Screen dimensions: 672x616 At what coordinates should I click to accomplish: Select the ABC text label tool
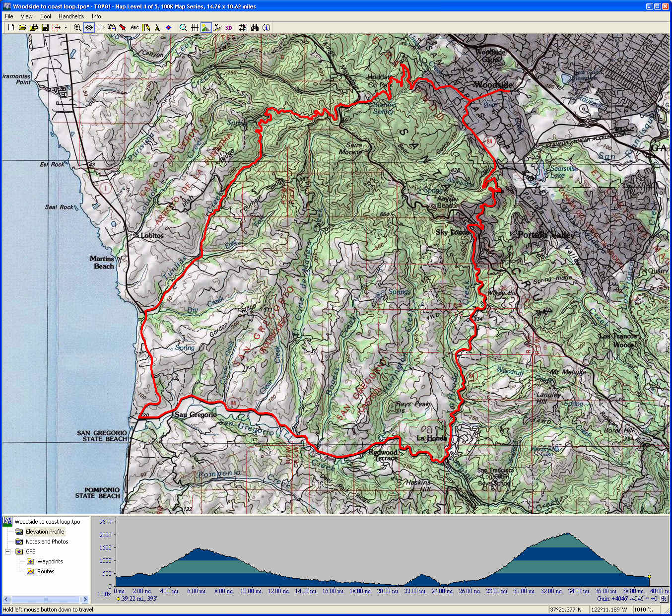point(134,28)
